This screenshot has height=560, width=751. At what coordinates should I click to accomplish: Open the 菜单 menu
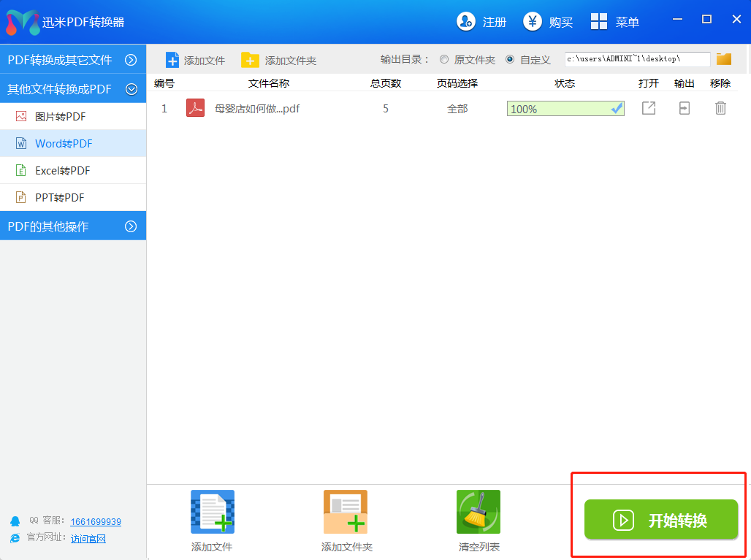point(616,21)
